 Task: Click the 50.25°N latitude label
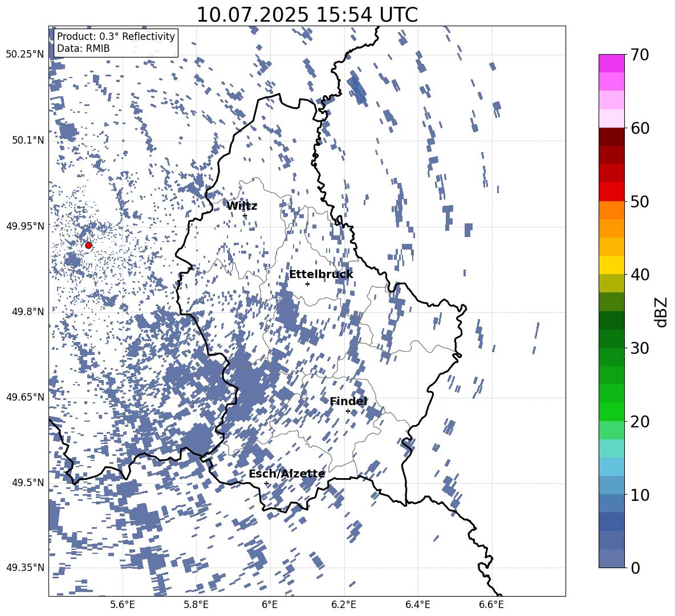pyautogui.click(x=25, y=55)
